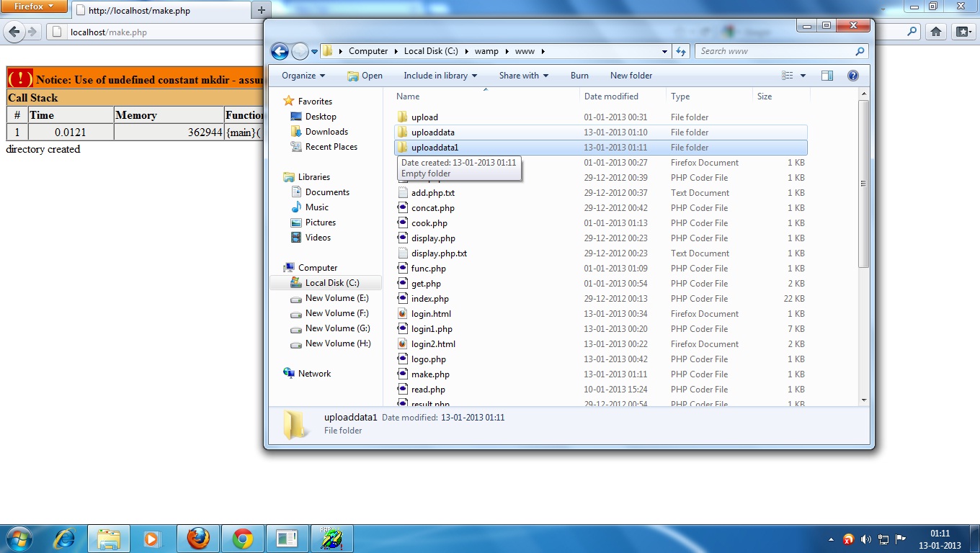The height and width of the screenshot is (553, 980).
Task: Open the orange Firefox menu button
Action: (35, 6)
